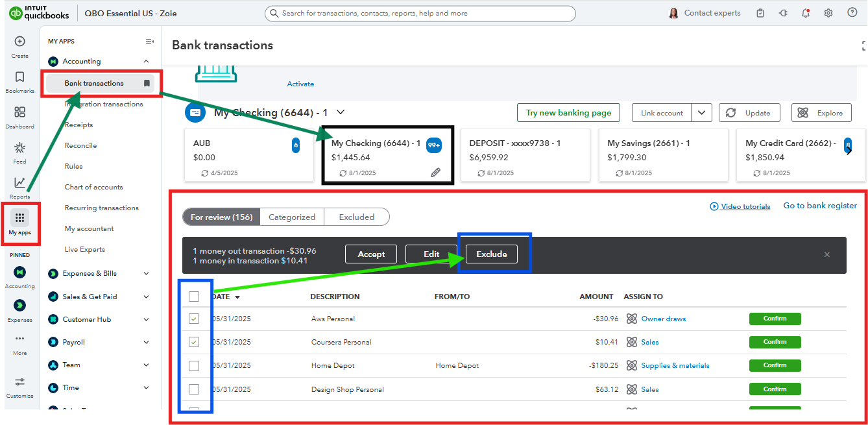Viewport: 868px width, 425px height.
Task: Open the settings gear icon
Action: (x=828, y=13)
